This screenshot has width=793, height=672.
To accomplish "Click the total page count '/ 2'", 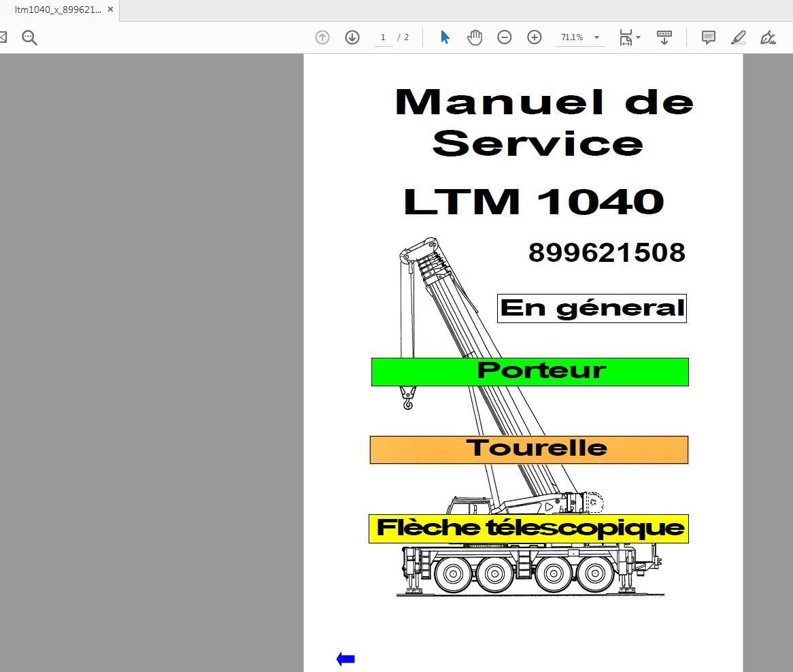I will (403, 37).
